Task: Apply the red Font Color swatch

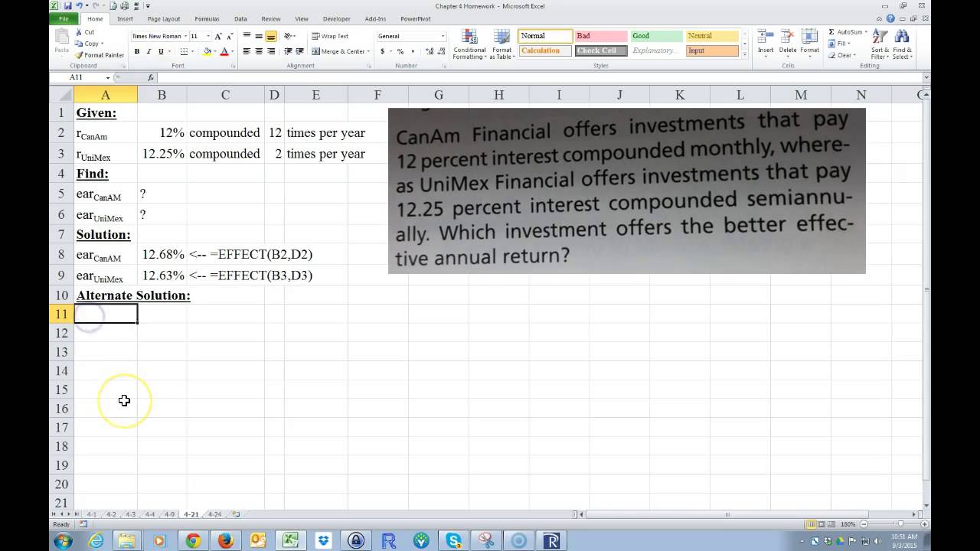Action: tap(224, 51)
